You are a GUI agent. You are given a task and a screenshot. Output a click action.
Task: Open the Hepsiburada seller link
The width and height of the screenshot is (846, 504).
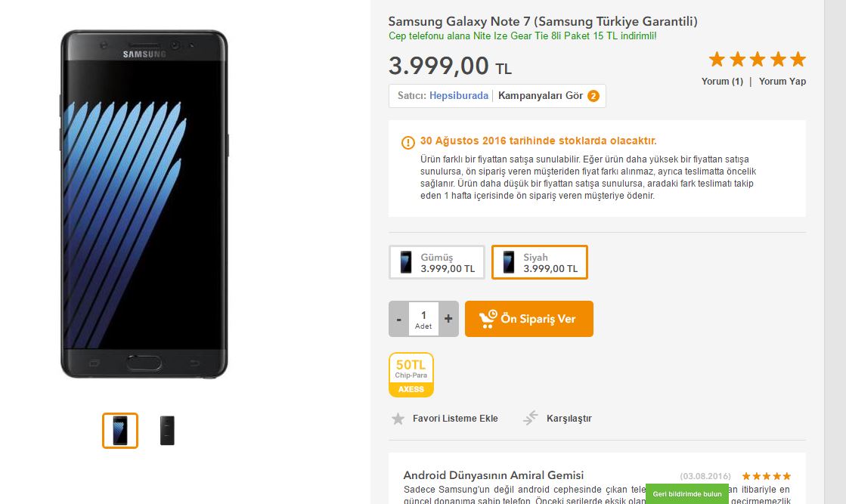click(x=459, y=95)
